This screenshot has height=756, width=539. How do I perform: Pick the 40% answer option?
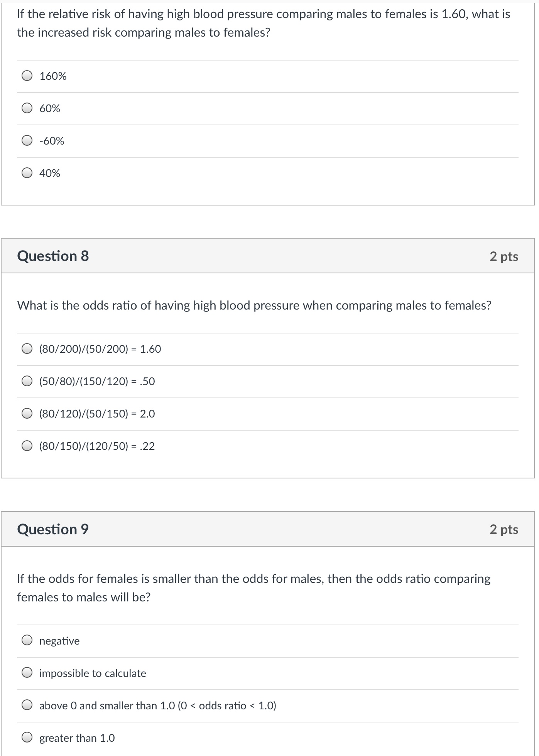[27, 173]
